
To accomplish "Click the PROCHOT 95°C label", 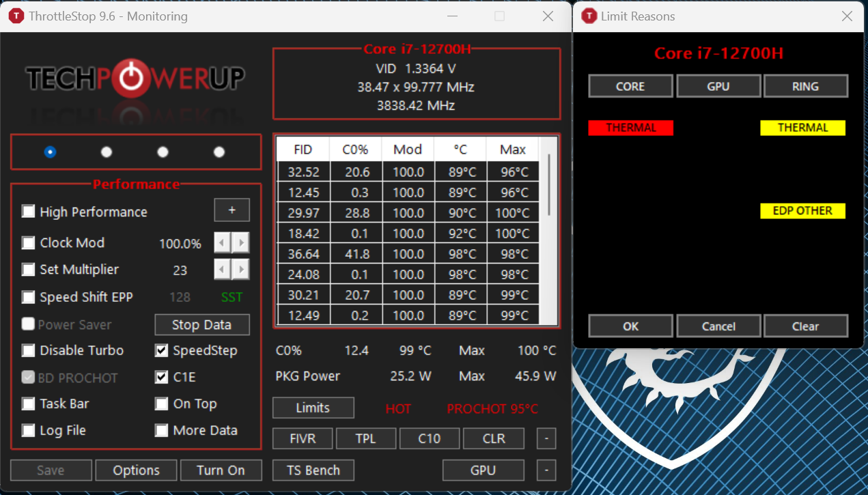I will (492, 409).
